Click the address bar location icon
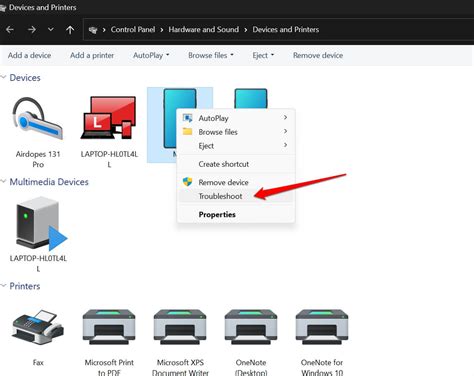This screenshot has width=474, height=376. [93, 30]
